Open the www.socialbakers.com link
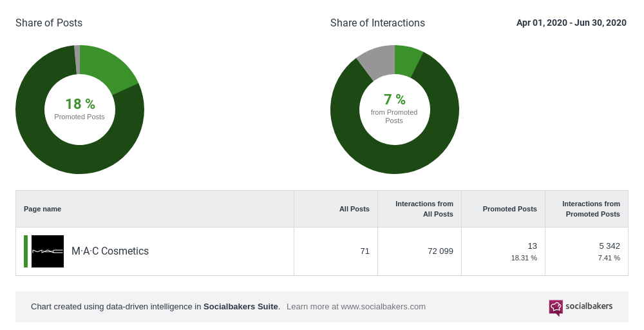 point(383,307)
